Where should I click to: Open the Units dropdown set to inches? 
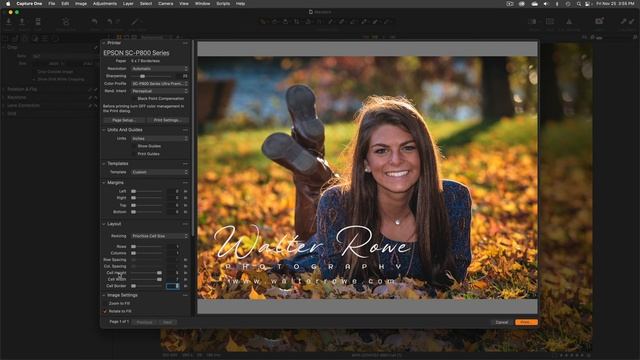click(160, 139)
